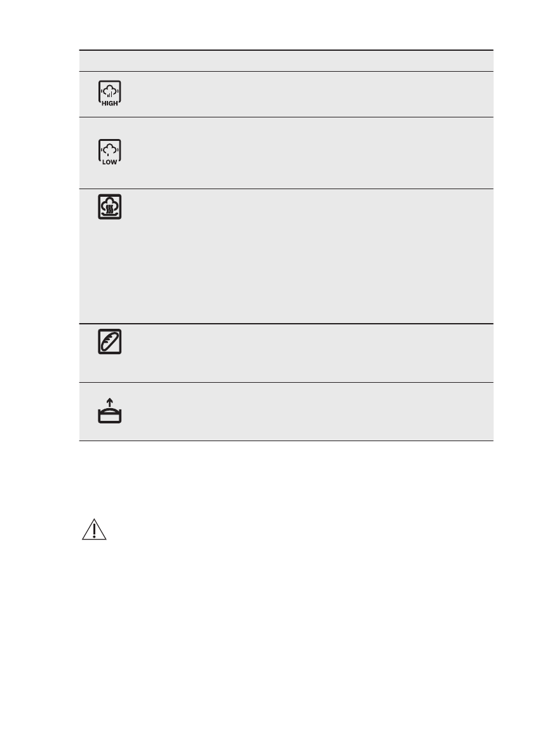This screenshot has width=533, height=756.
Task: Click the upward arrow above the dish
Action: click(x=110, y=401)
